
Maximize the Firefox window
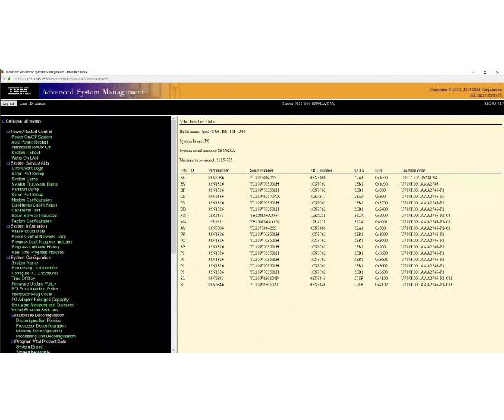[485, 73]
